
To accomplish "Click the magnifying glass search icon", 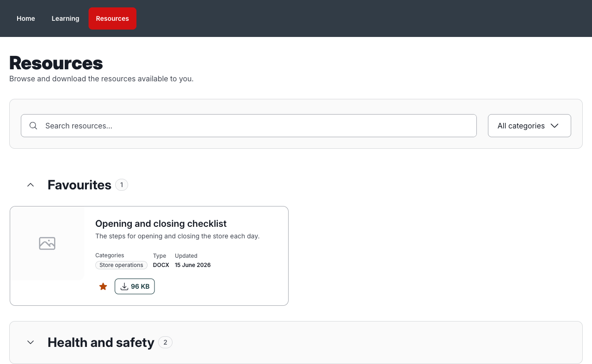I will click(x=33, y=126).
